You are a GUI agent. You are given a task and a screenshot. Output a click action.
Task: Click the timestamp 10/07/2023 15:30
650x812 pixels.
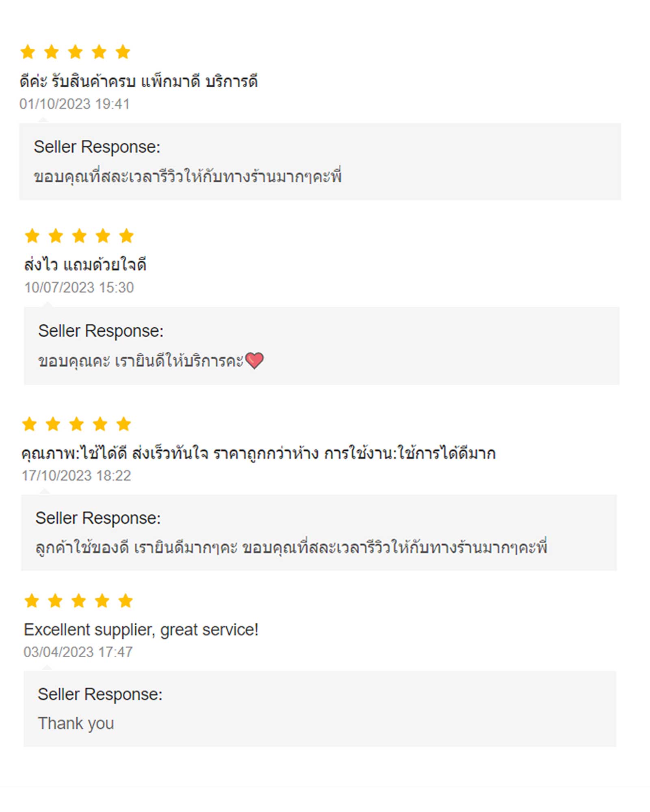pyautogui.click(x=79, y=287)
